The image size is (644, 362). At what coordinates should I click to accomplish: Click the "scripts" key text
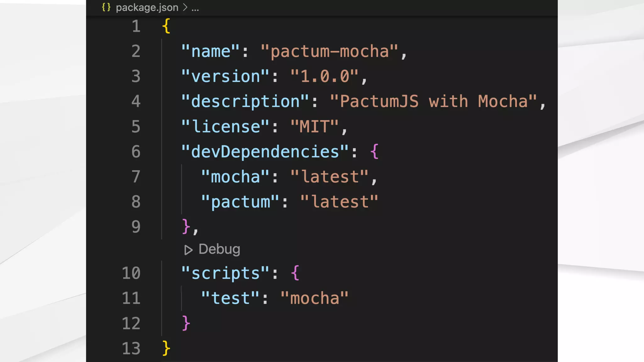(x=225, y=273)
